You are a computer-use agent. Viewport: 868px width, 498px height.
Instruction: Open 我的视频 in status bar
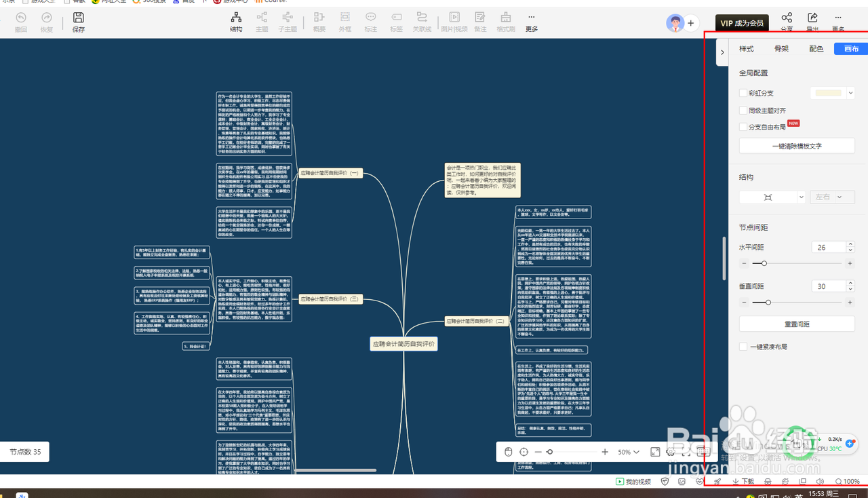[633, 482]
